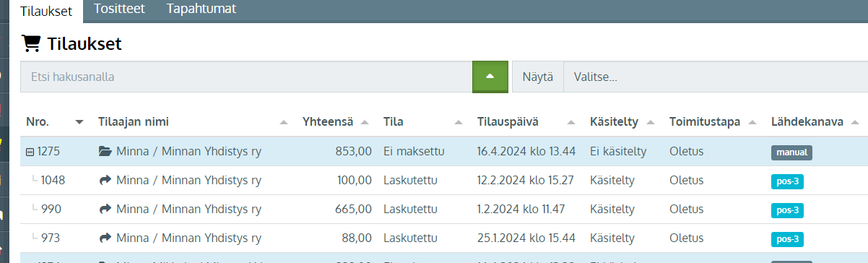Sort by the Yhteensä column arrow
868x263 pixels.
point(365,122)
